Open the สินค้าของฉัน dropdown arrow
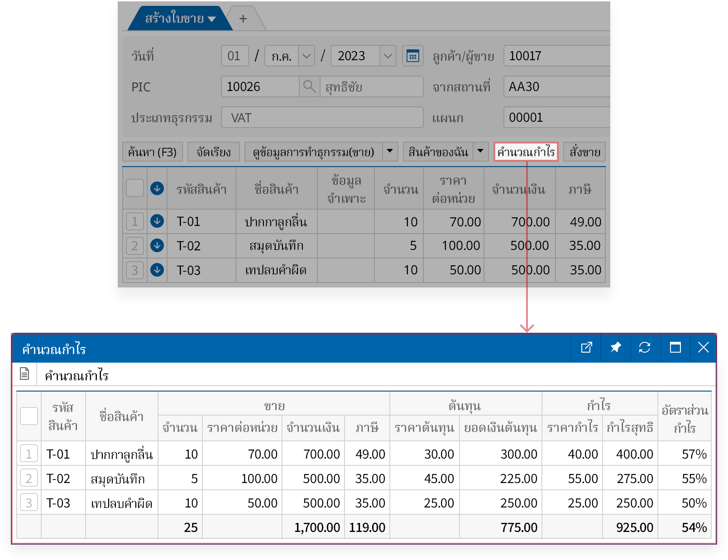The height and width of the screenshot is (560, 728). (x=480, y=152)
